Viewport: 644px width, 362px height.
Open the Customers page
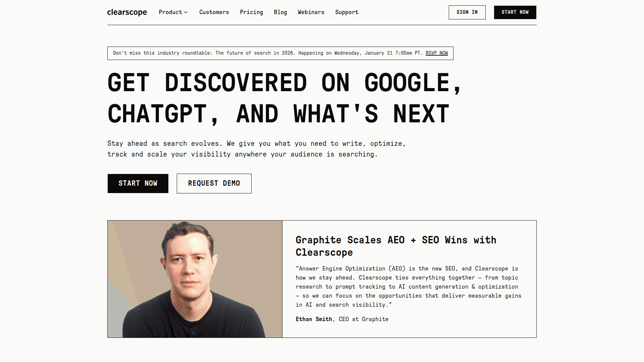point(214,12)
